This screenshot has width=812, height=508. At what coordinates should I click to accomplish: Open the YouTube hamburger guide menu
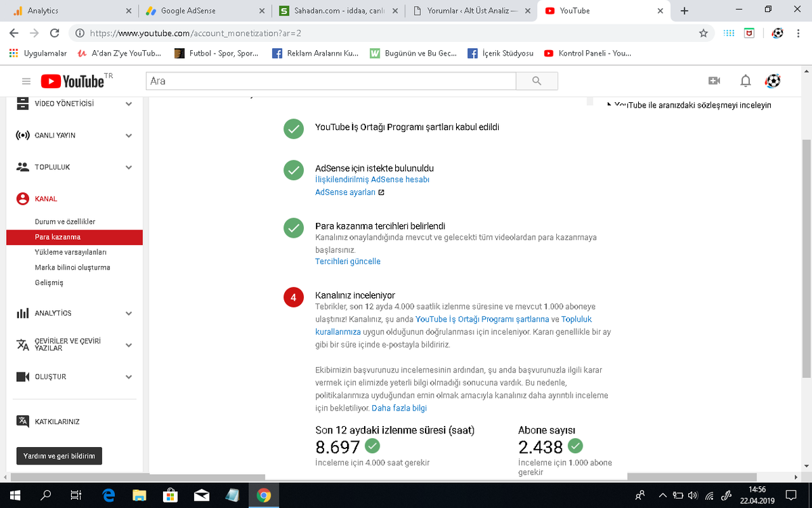coord(26,81)
